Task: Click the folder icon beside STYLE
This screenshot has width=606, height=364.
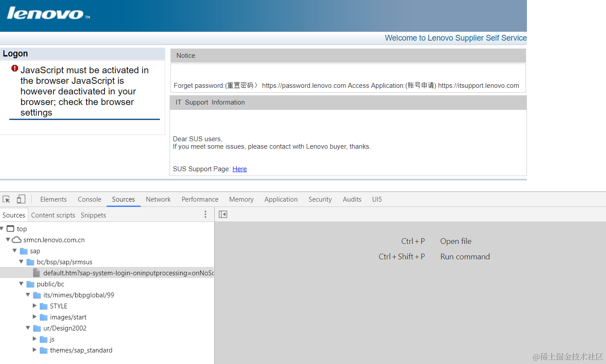Action: (44, 306)
